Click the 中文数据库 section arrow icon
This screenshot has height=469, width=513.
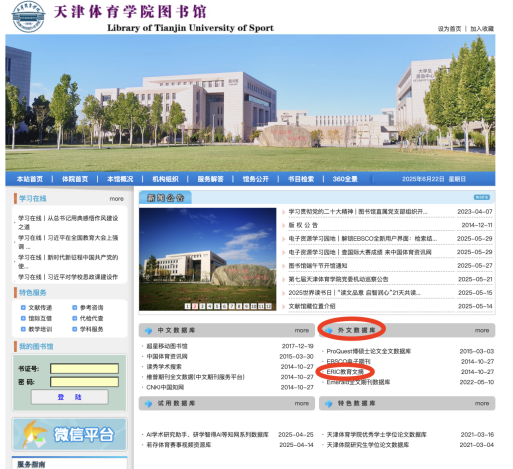coord(148,330)
